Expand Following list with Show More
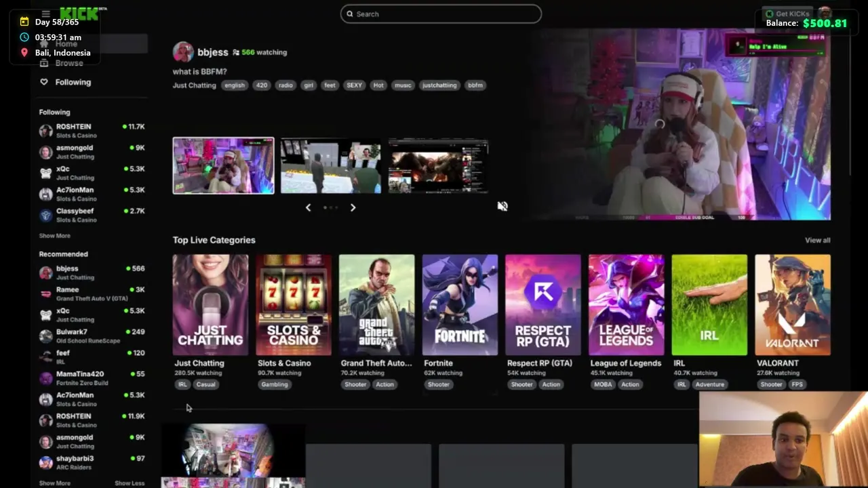The image size is (868, 488). [x=54, y=236]
